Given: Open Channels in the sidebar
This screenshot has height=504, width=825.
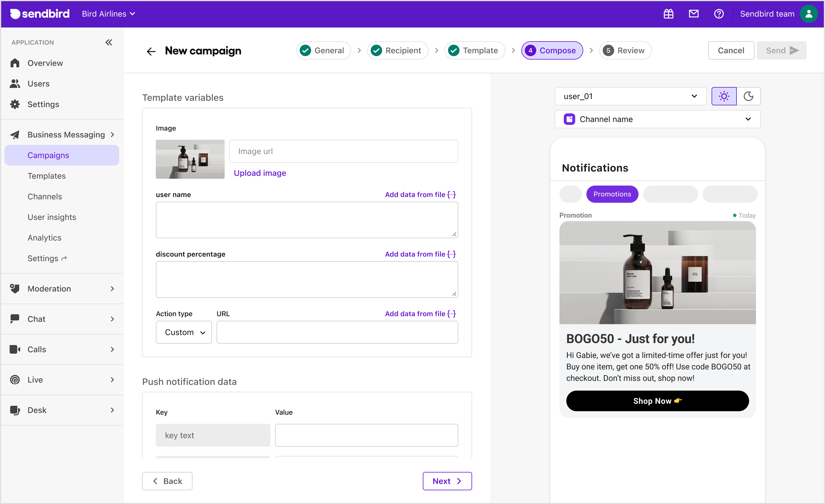Looking at the screenshot, I should [44, 196].
